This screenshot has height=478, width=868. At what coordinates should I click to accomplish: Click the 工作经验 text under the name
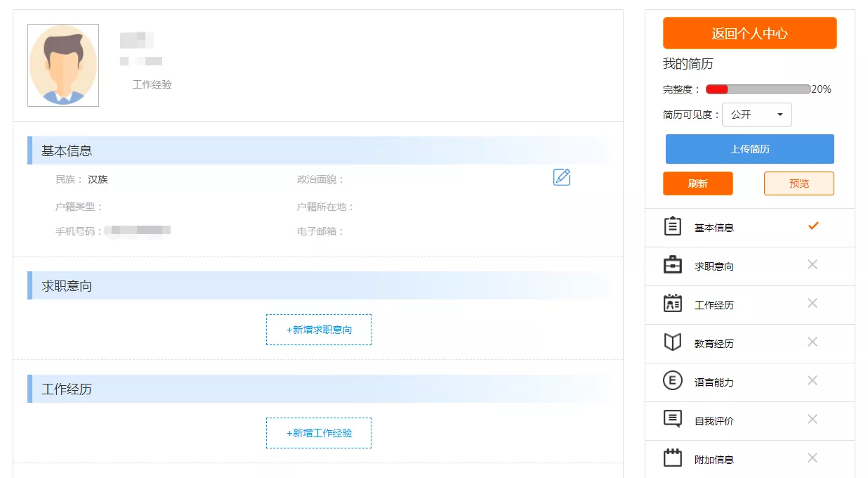click(x=152, y=84)
